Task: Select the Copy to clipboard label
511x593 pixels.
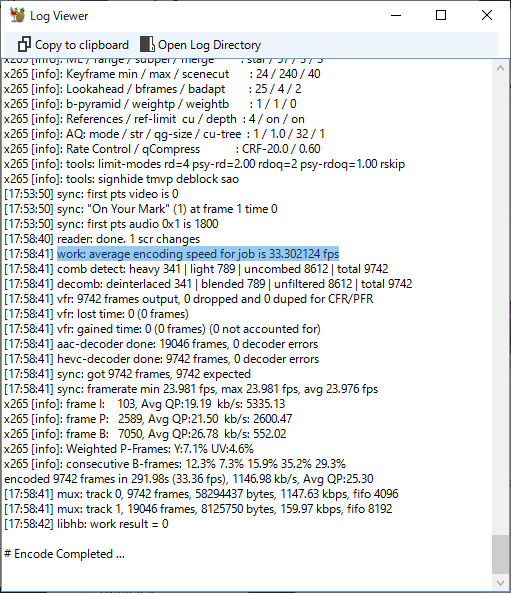Action: click(82, 45)
